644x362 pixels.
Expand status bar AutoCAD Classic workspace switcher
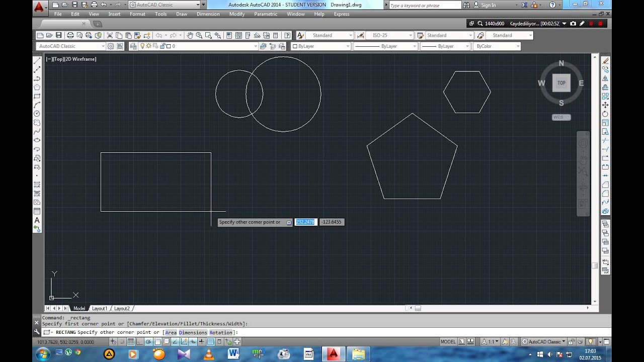(543, 342)
